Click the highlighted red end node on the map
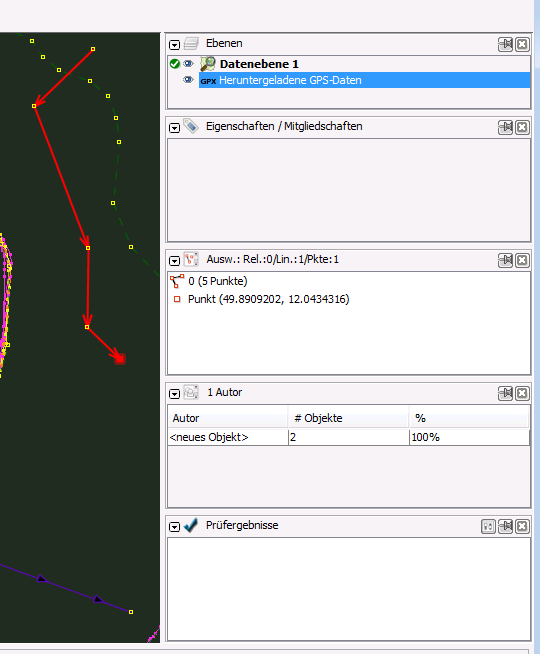 (x=120, y=359)
